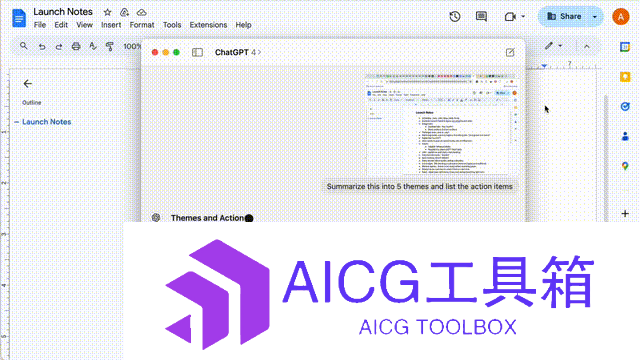Open Google Calendar in side panel
This screenshot has width=640, height=360.
(x=625, y=47)
